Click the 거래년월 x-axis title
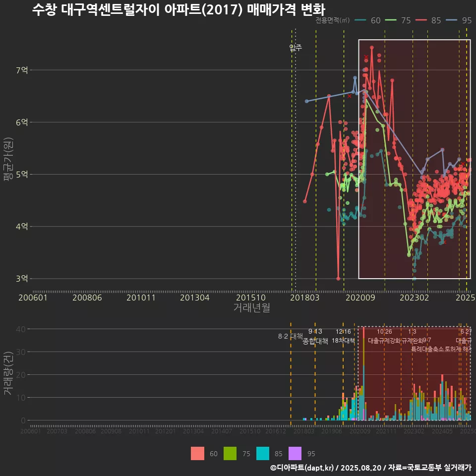 pyautogui.click(x=252, y=307)
